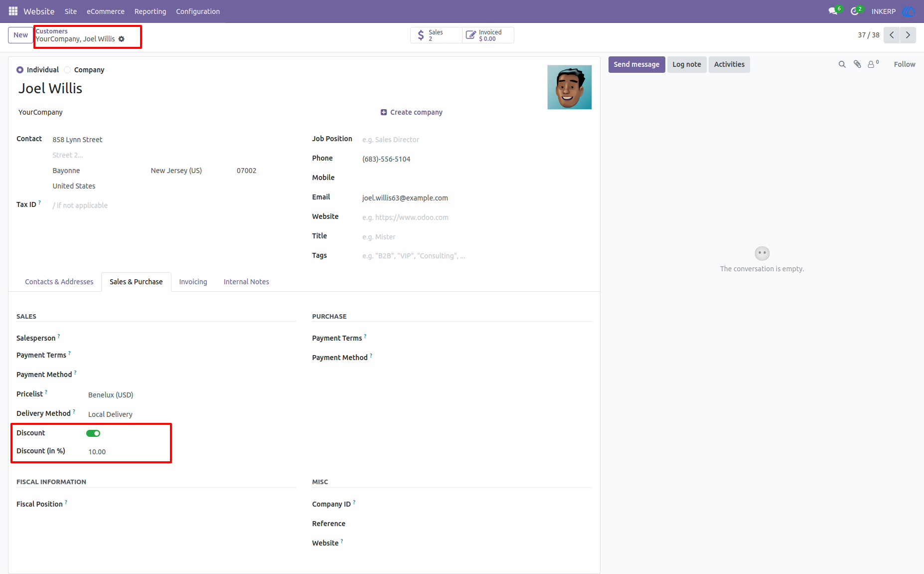Open the Reporting menu

(x=151, y=11)
